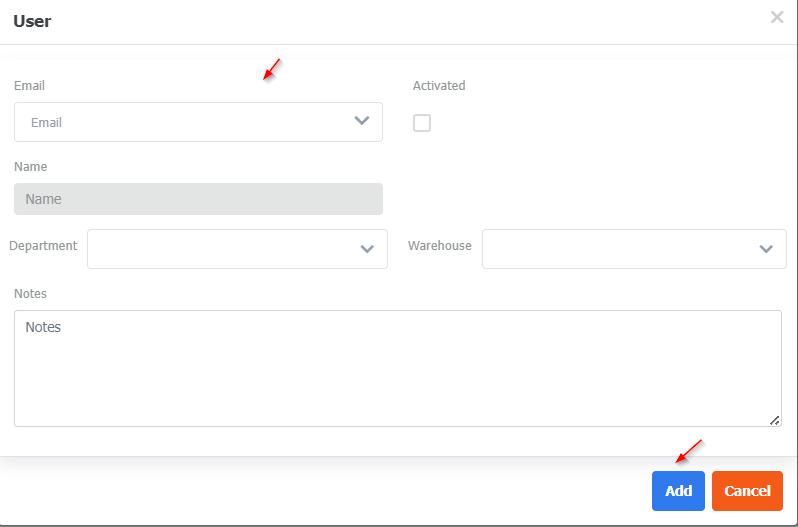Click the Department field label

coord(43,246)
